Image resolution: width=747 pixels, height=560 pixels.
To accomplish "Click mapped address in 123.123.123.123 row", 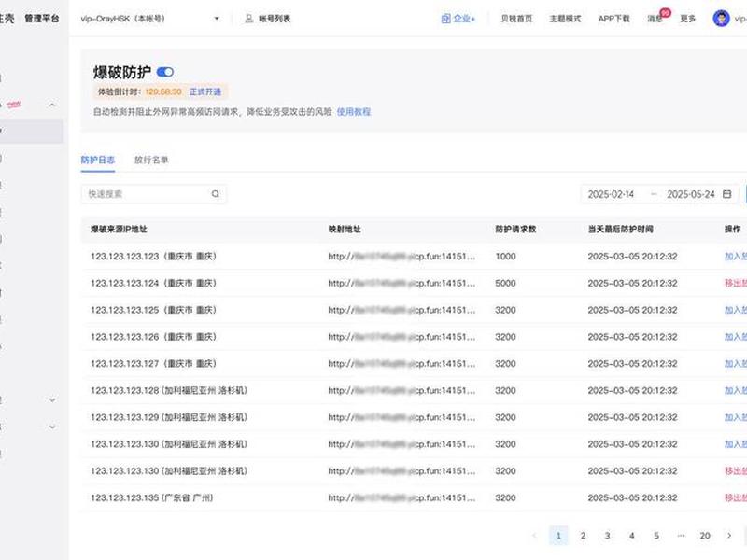I will [402, 256].
